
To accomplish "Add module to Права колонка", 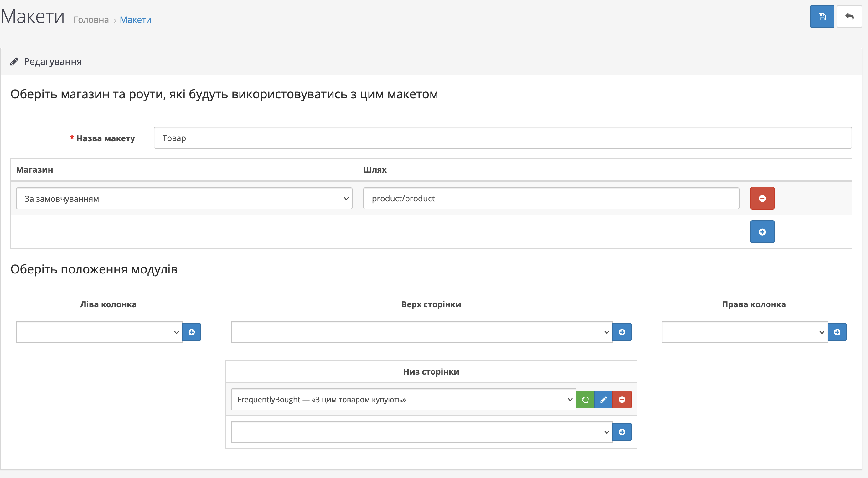I will [837, 332].
